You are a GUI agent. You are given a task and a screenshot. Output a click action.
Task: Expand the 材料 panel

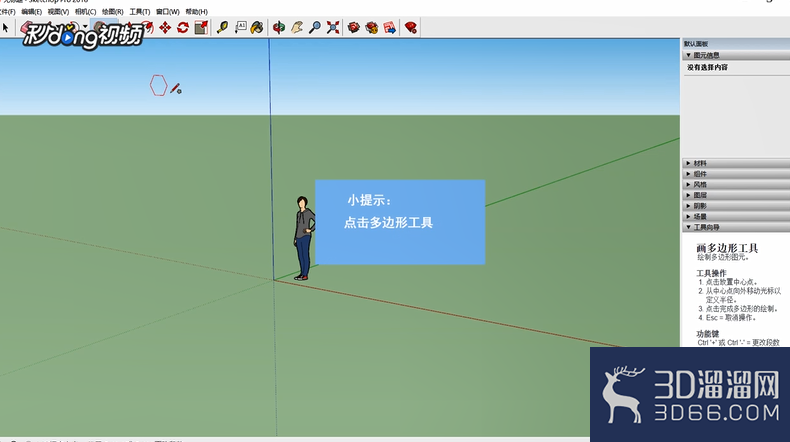click(x=736, y=163)
